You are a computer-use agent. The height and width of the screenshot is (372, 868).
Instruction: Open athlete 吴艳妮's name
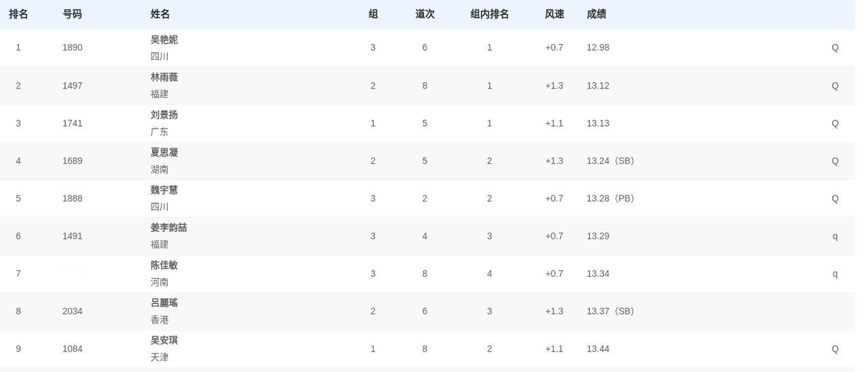164,40
